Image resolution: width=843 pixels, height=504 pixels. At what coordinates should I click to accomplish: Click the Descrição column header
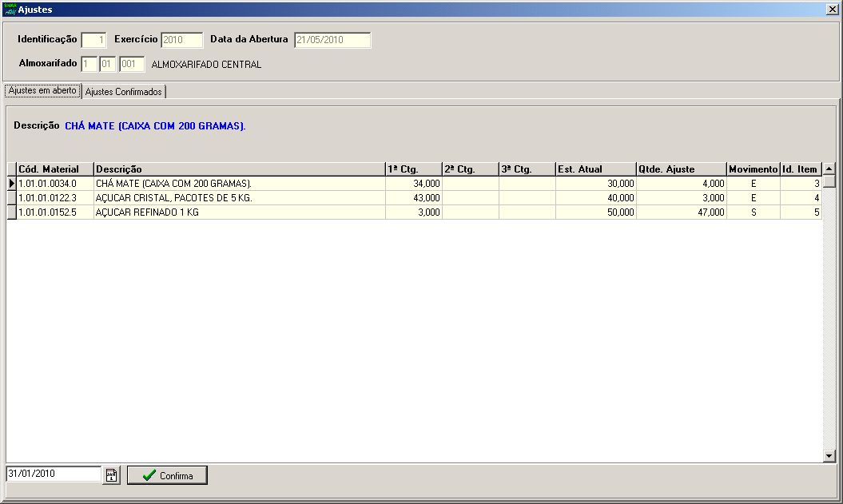point(239,169)
